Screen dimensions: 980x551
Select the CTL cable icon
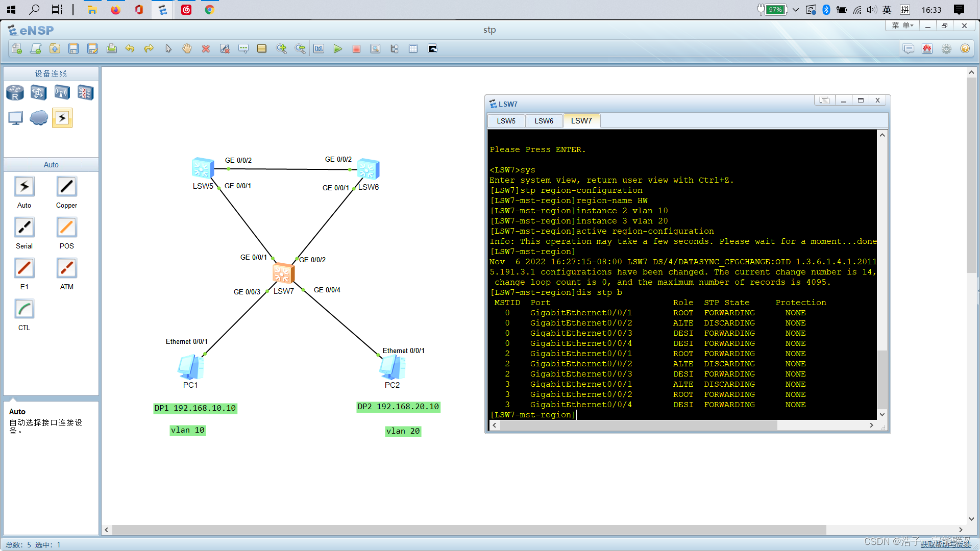pos(24,309)
